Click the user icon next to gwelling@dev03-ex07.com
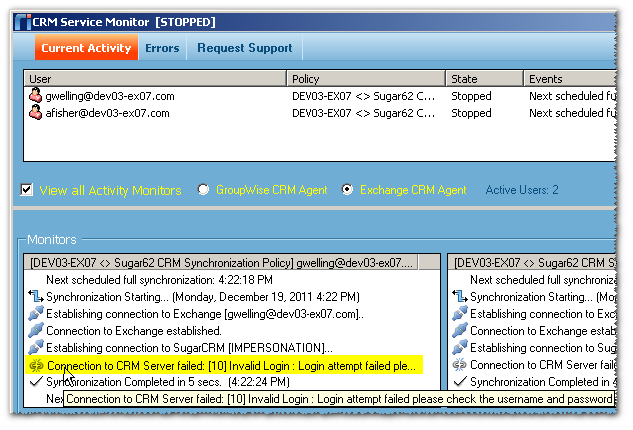 [x=36, y=96]
